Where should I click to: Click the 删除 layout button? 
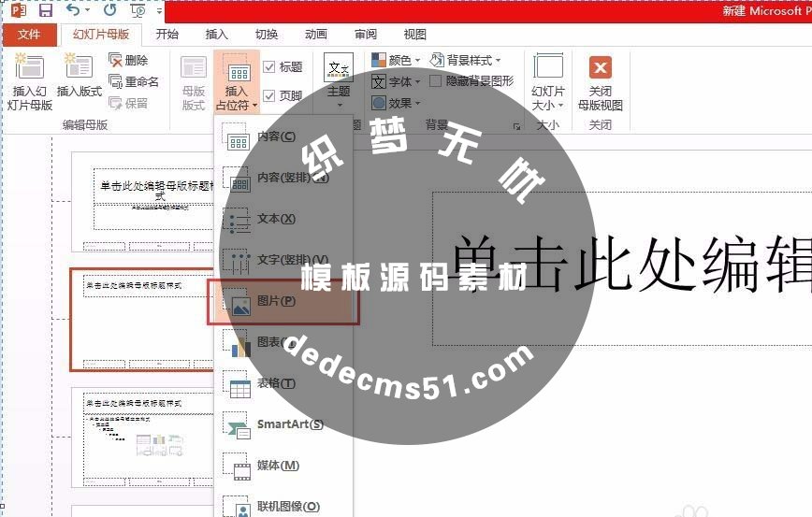128,60
